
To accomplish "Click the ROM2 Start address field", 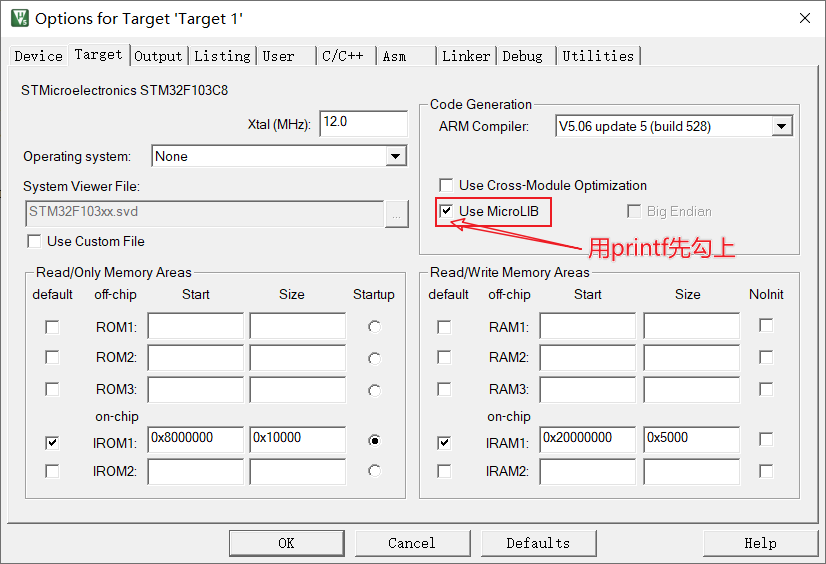I will (x=195, y=358).
